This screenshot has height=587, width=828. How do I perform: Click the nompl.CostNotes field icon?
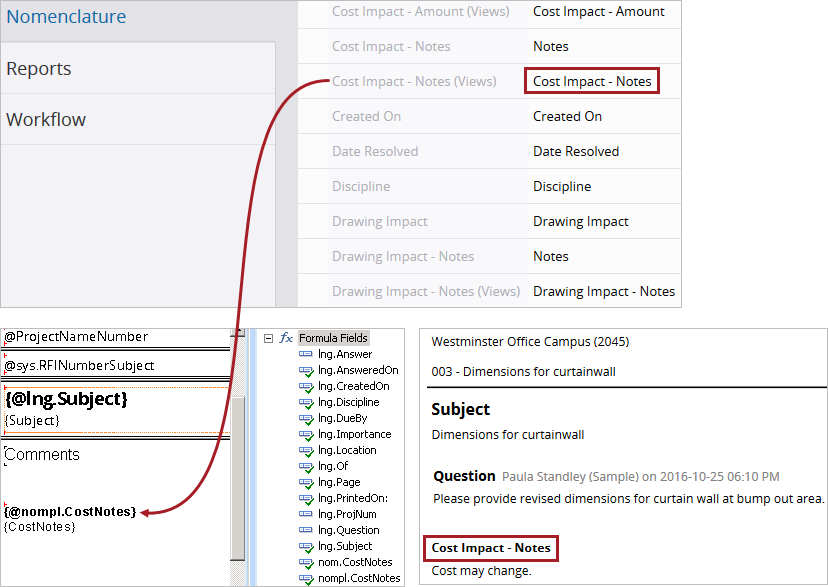pos(306,578)
